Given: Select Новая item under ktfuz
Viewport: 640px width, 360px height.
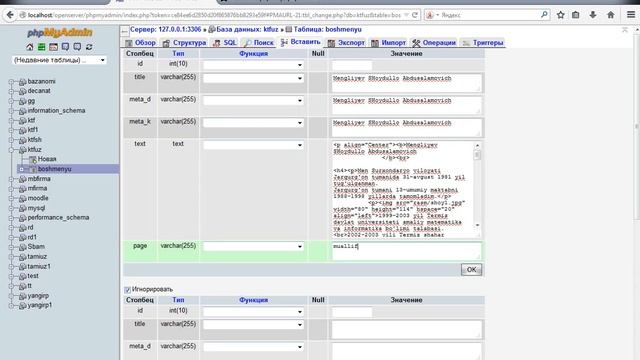Looking at the screenshot, I should (x=47, y=159).
